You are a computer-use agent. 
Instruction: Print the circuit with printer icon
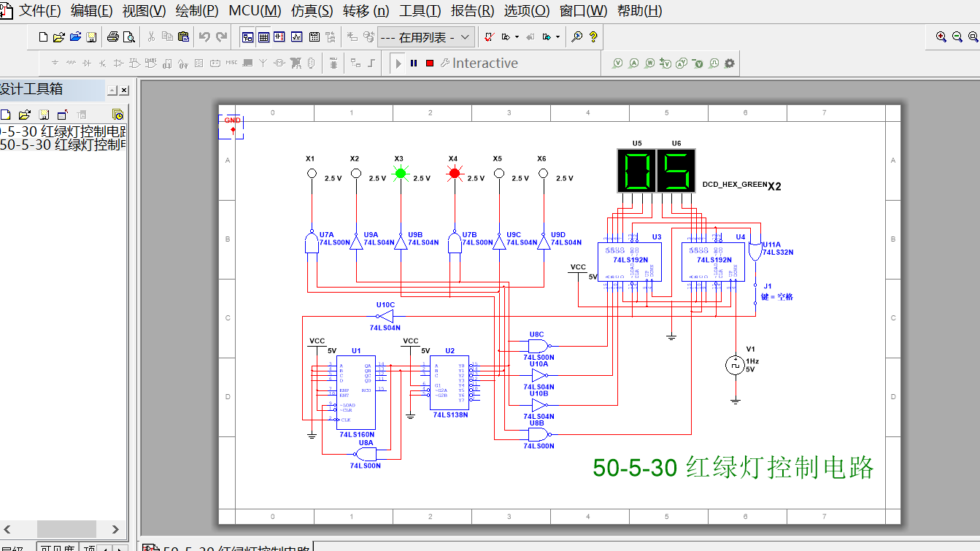click(113, 36)
